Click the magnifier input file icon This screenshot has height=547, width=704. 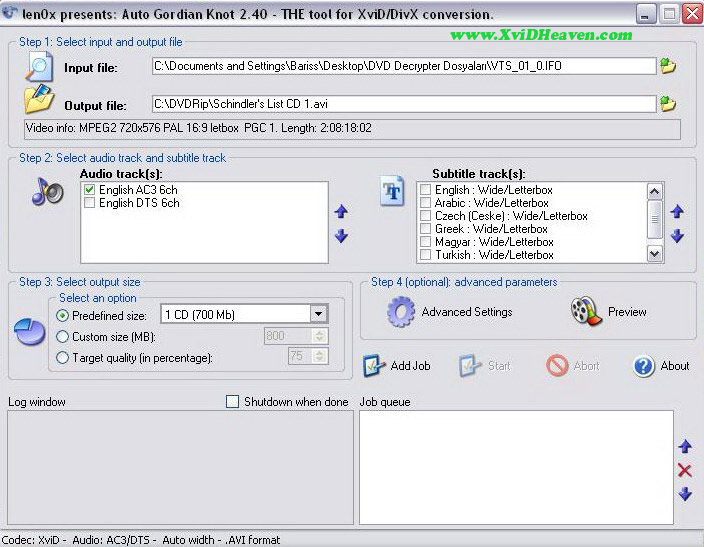[x=39, y=67]
